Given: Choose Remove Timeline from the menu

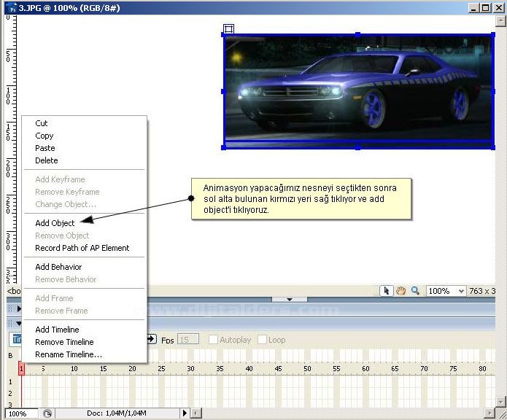Looking at the screenshot, I should click(64, 342).
